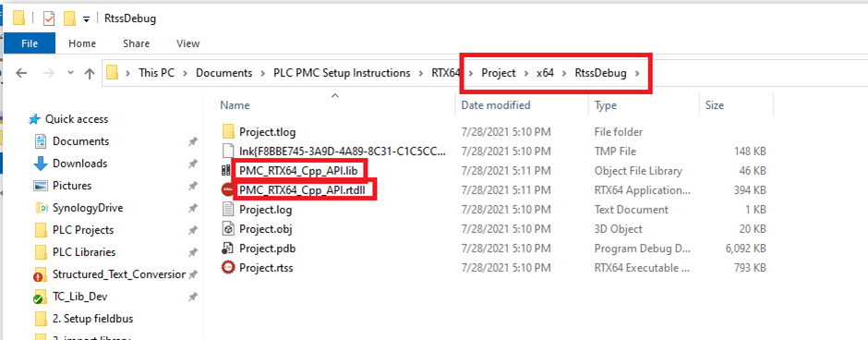Click the Properties checkmark icon in title bar

(x=49, y=18)
